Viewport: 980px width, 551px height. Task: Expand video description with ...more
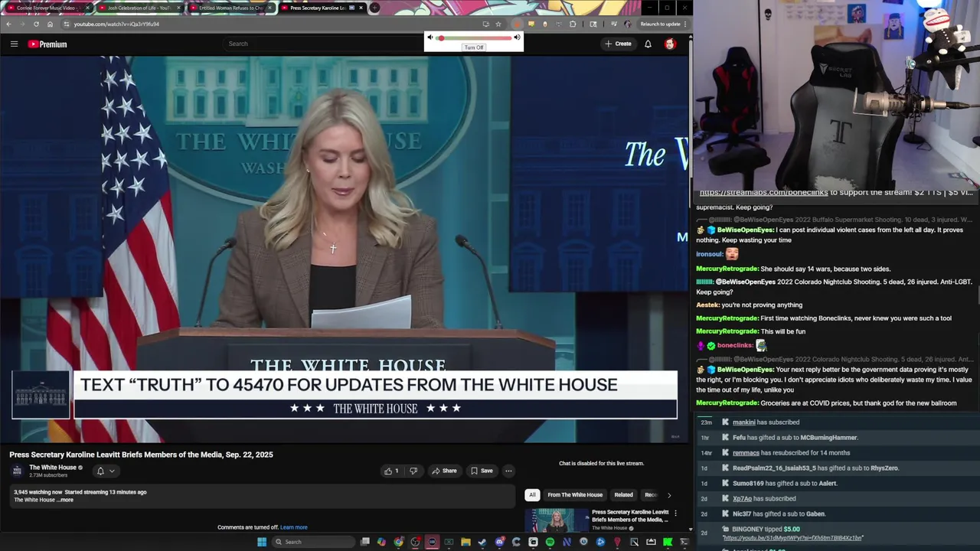click(66, 500)
